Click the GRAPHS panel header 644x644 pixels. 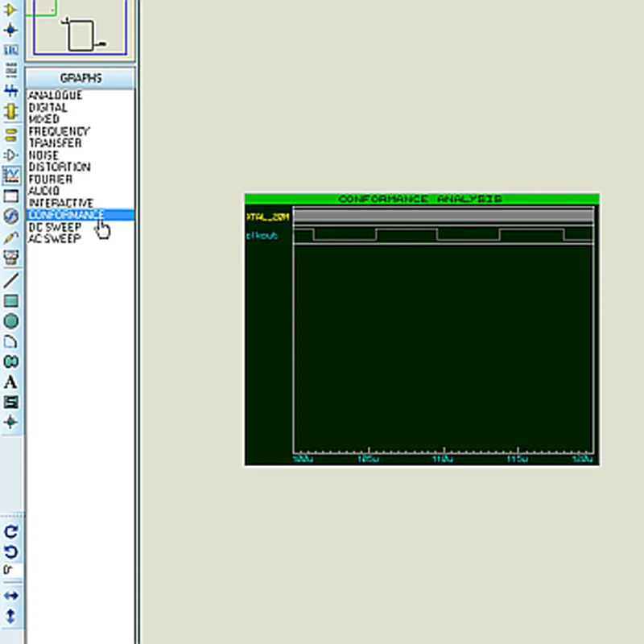pos(80,78)
